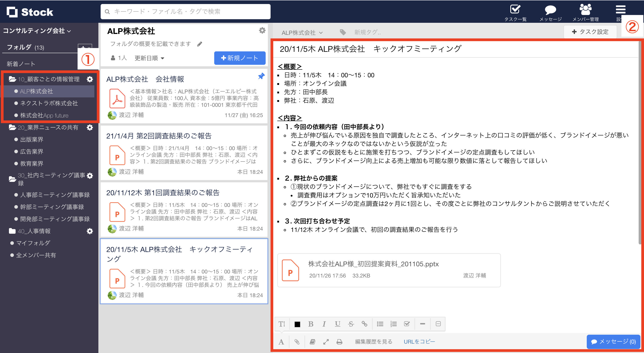Click the タスク設定 button
The height and width of the screenshot is (353, 644).
[590, 32]
